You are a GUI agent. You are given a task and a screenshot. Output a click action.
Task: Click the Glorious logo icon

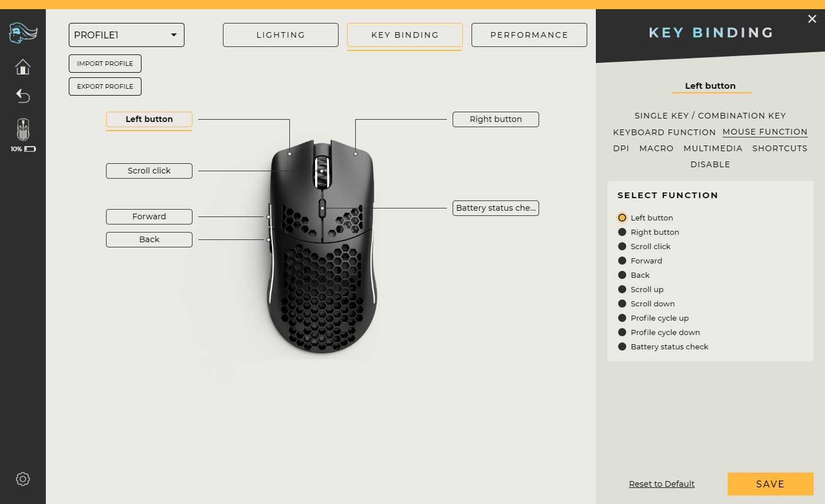pyautogui.click(x=23, y=33)
